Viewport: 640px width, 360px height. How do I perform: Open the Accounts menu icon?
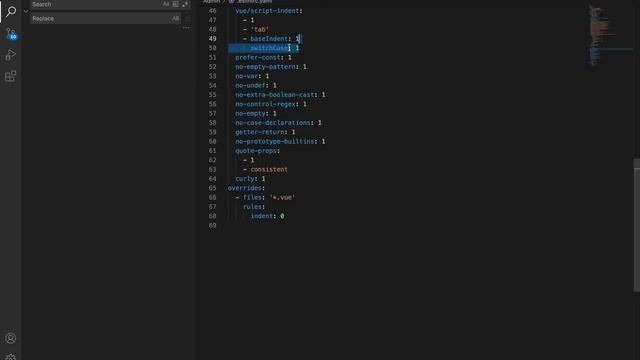click(11, 338)
